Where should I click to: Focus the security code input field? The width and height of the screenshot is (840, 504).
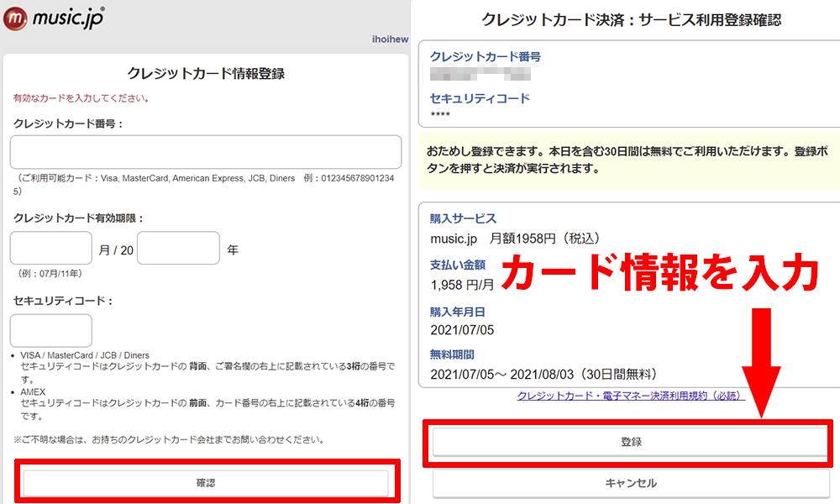pyautogui.click(x=51, y=330)
